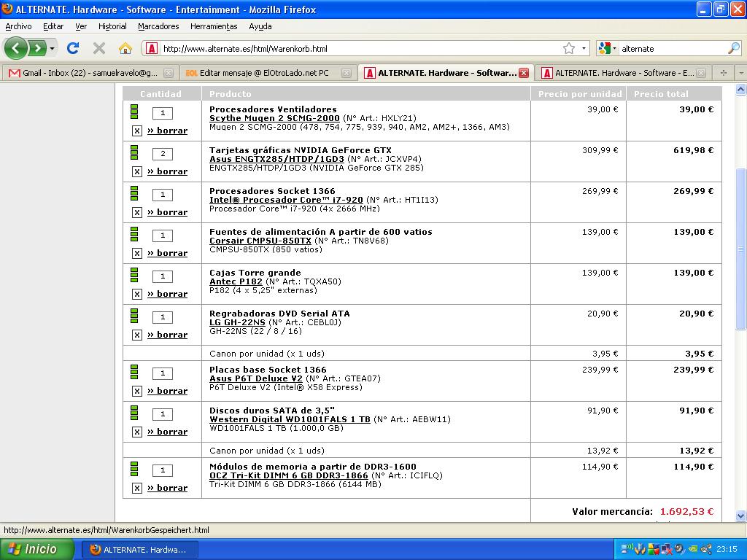This screenshot has height=560, width=747.
Task: Switch to the last ALTERNATE Hardware tab
Action: click(624, 73)
